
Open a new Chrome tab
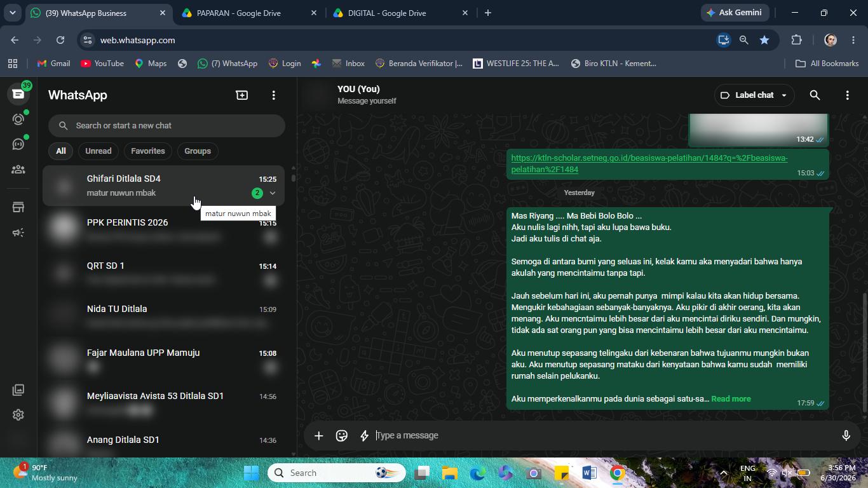point(487,13)
